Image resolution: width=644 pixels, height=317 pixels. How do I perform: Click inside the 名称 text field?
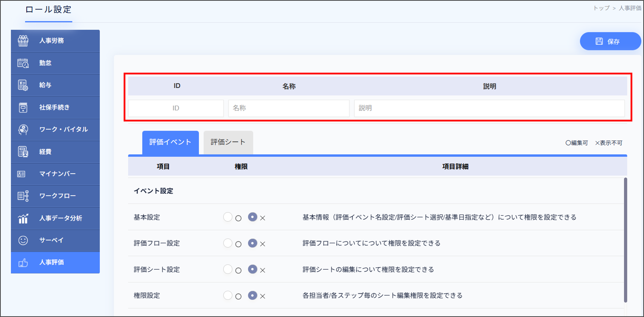point(288,108)
